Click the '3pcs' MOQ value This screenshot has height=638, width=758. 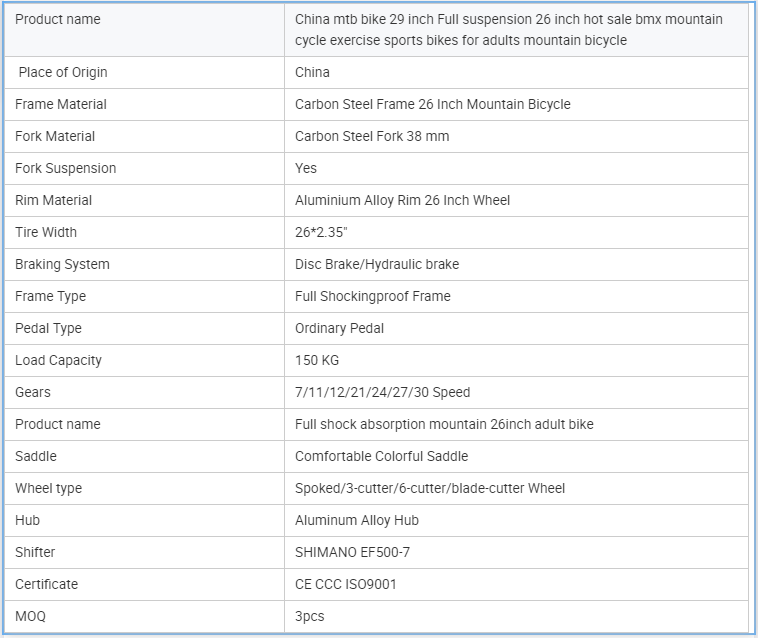click(x=309, y=616)
